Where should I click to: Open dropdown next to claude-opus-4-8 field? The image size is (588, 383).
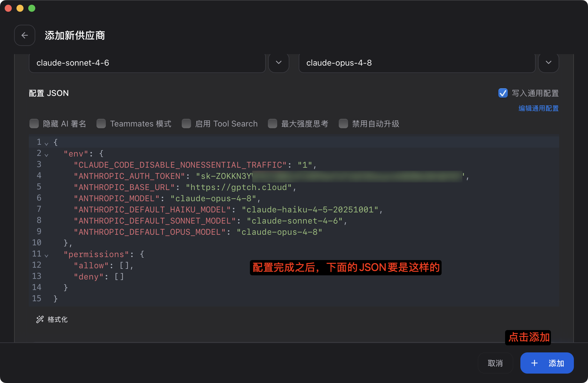tap(549, 63)
